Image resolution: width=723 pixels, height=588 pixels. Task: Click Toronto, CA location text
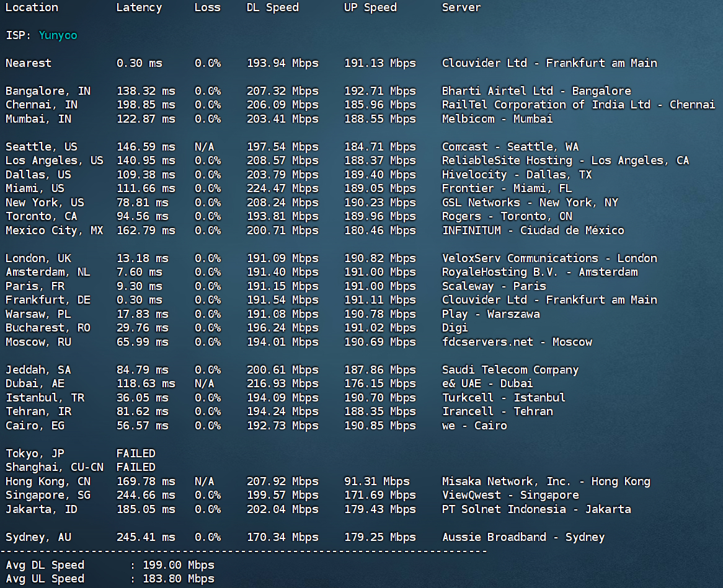pos(42,217)
